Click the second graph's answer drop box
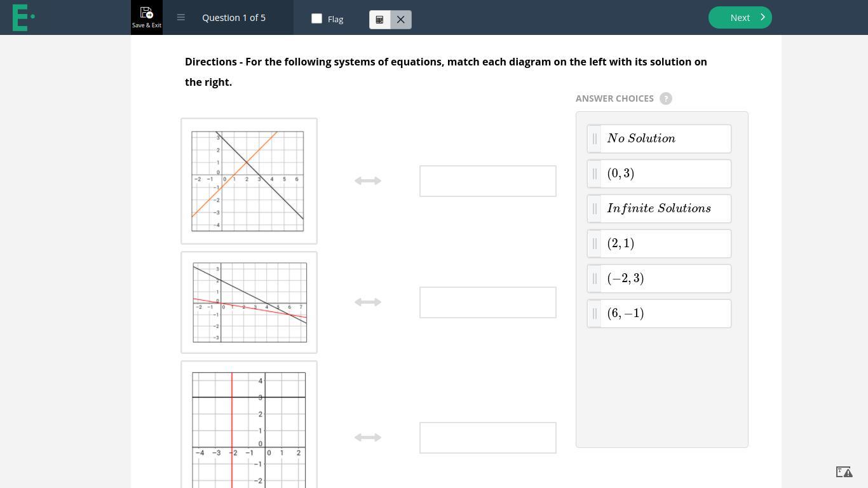The height and width of the screenshot is (488, 868). point(487,302)
